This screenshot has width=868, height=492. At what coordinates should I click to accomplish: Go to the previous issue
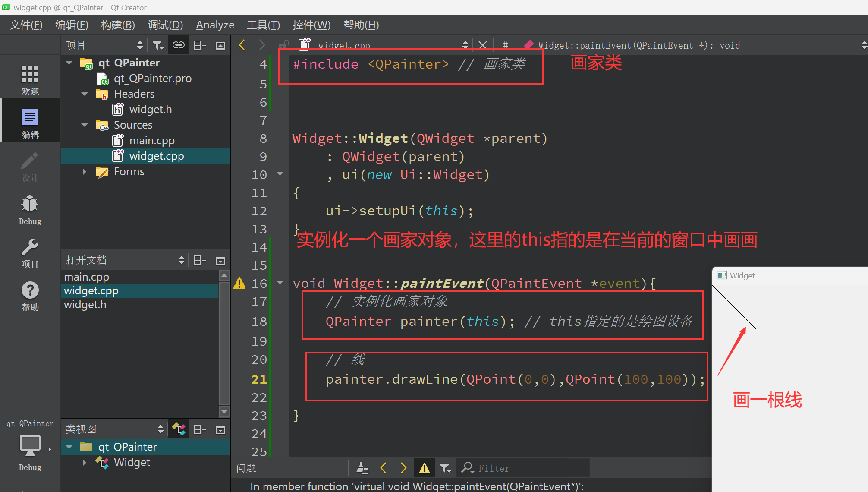(x=383, y=468)
